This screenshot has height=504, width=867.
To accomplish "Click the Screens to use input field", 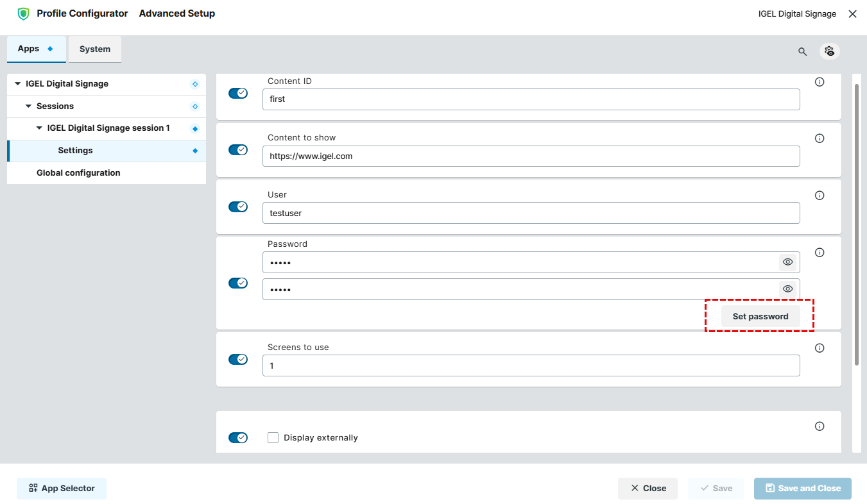I will click(x=531, y=365).
